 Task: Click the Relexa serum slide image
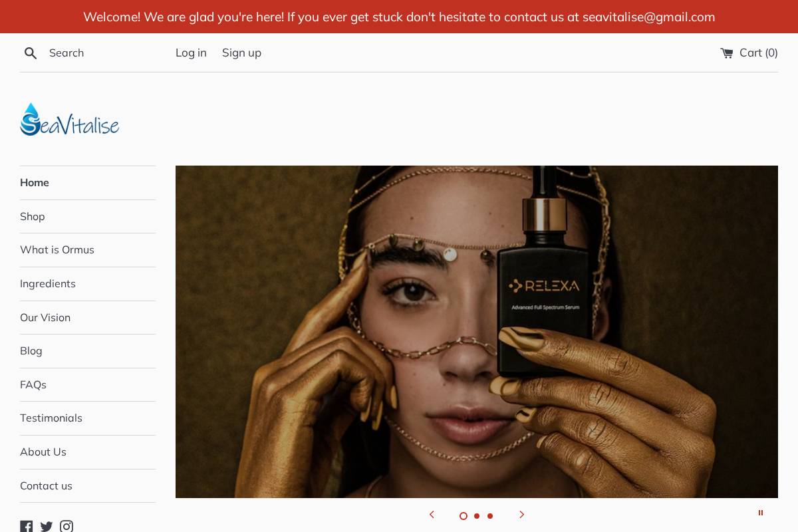tap(477, 332)
